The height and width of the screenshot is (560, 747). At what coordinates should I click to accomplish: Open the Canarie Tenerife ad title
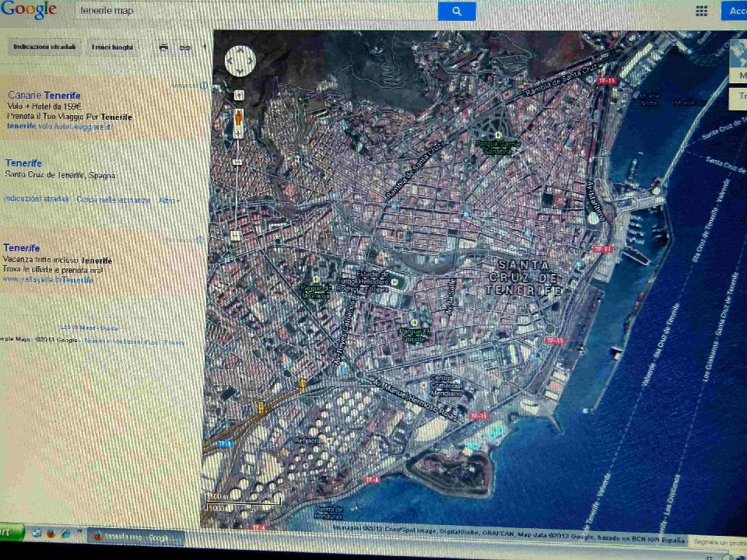click(44, 95)
